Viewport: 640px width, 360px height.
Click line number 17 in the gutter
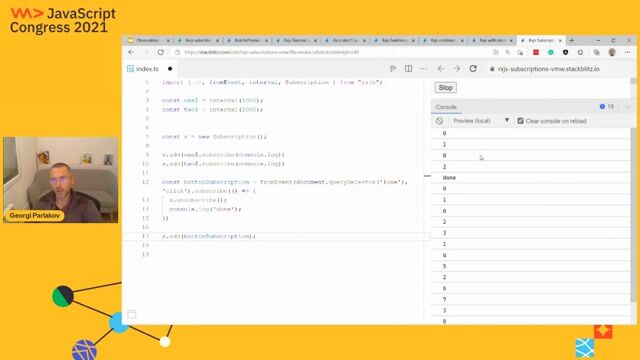145,236
